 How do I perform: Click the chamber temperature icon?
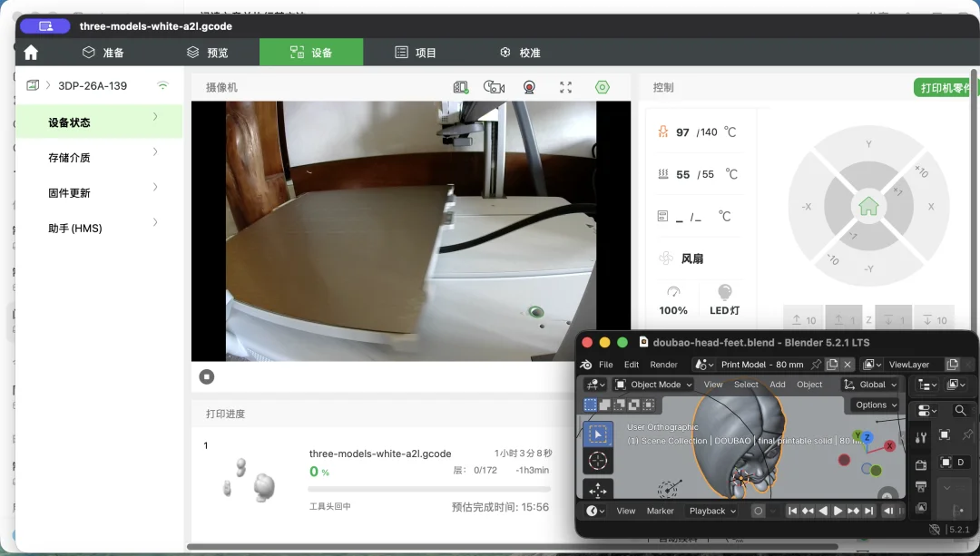[x=663, y=216]
